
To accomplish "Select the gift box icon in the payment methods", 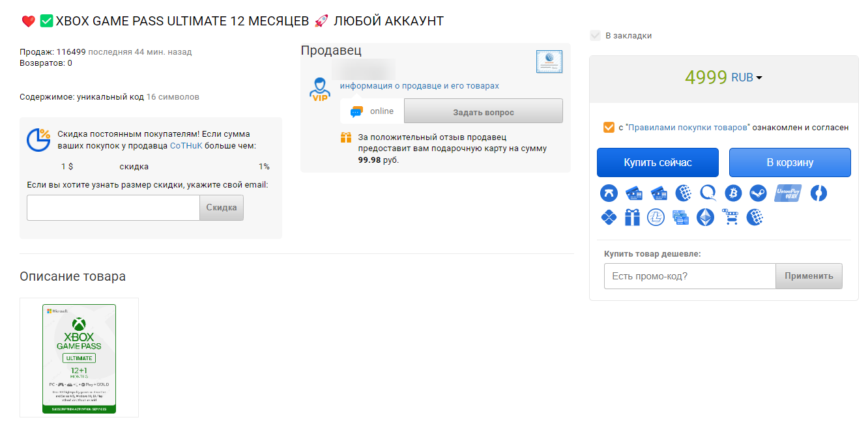I will tap(632, 217).
